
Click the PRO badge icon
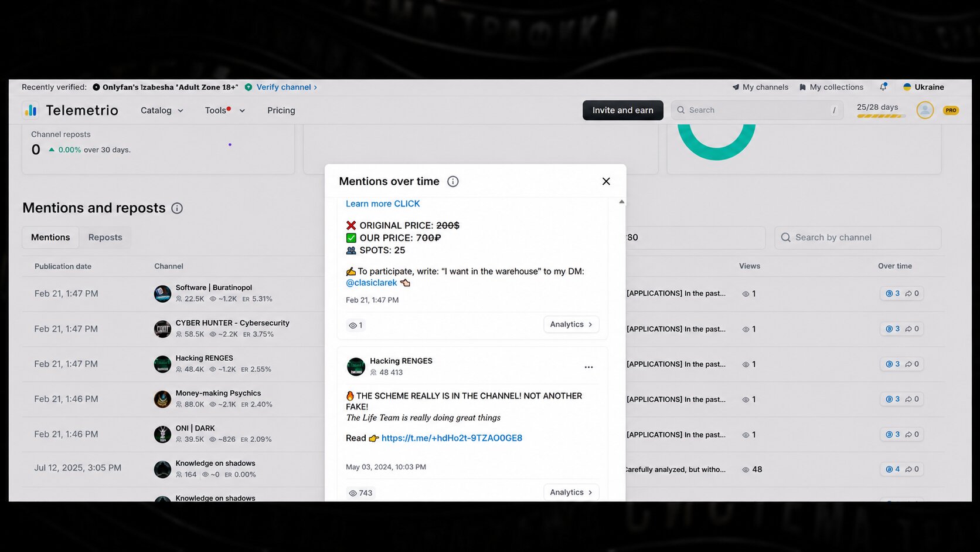tap(951, 110)
